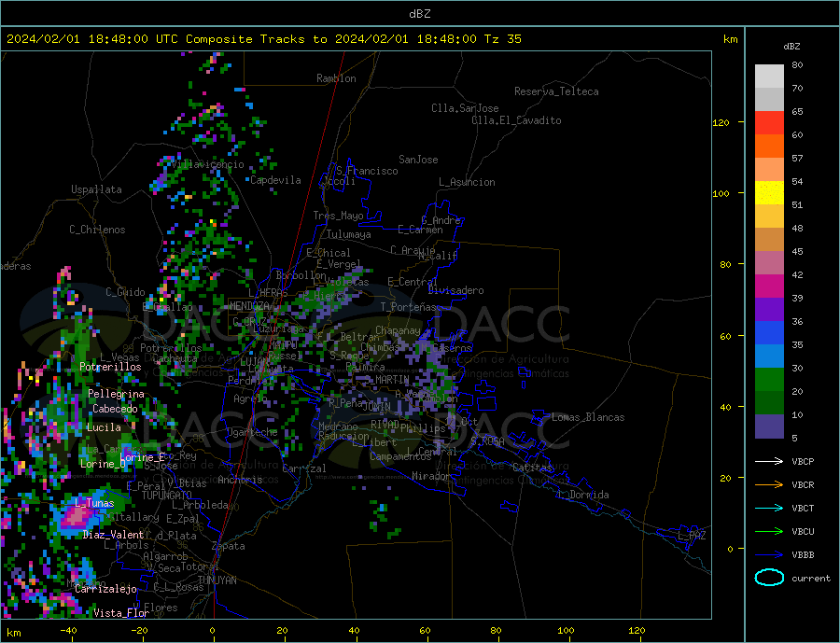
Task: Click the Pellegrina label
Action: tap(117, 395)
